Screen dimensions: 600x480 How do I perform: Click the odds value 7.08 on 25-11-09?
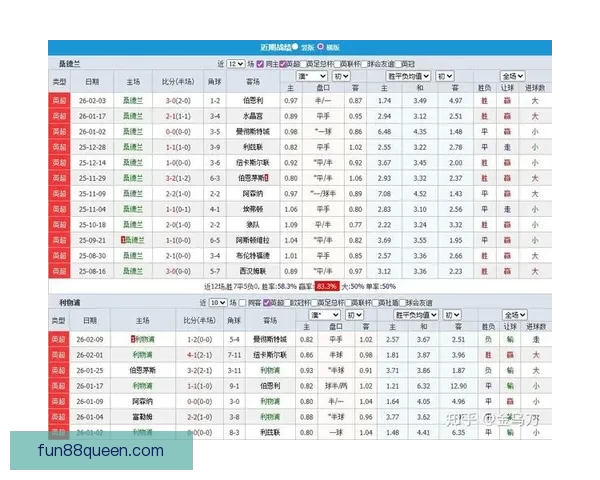[384, 194]
